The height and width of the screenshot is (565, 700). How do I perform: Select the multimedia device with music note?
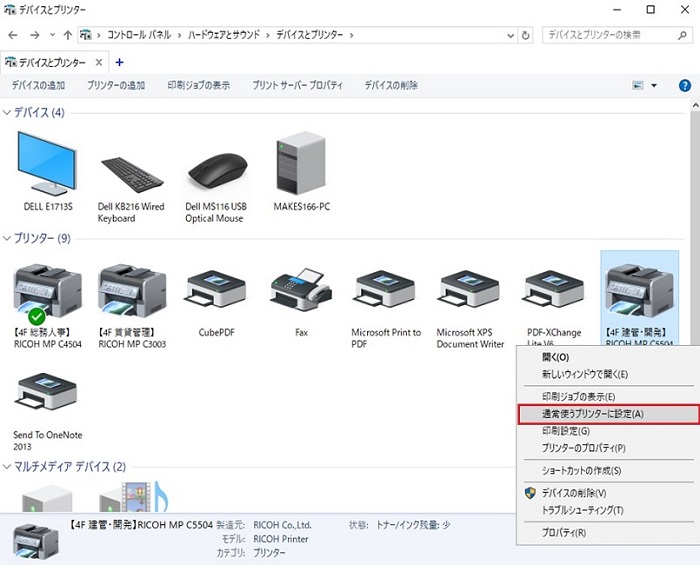tap(133, 496)
